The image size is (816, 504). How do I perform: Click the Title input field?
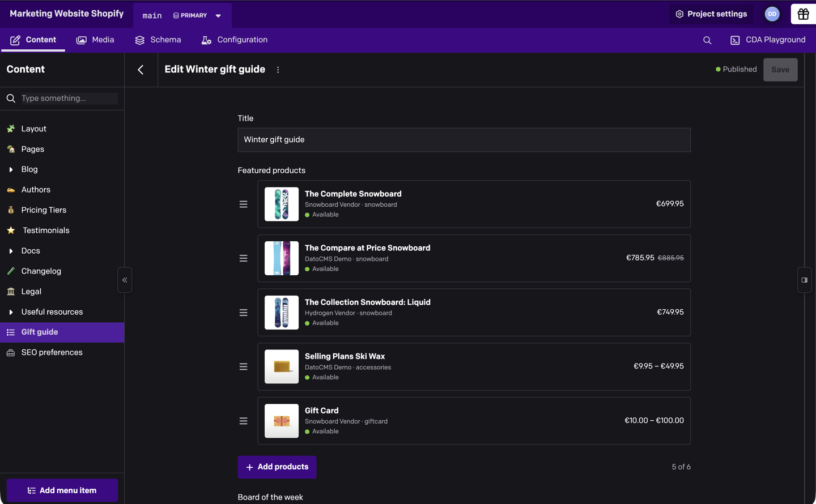click(464, 140)
